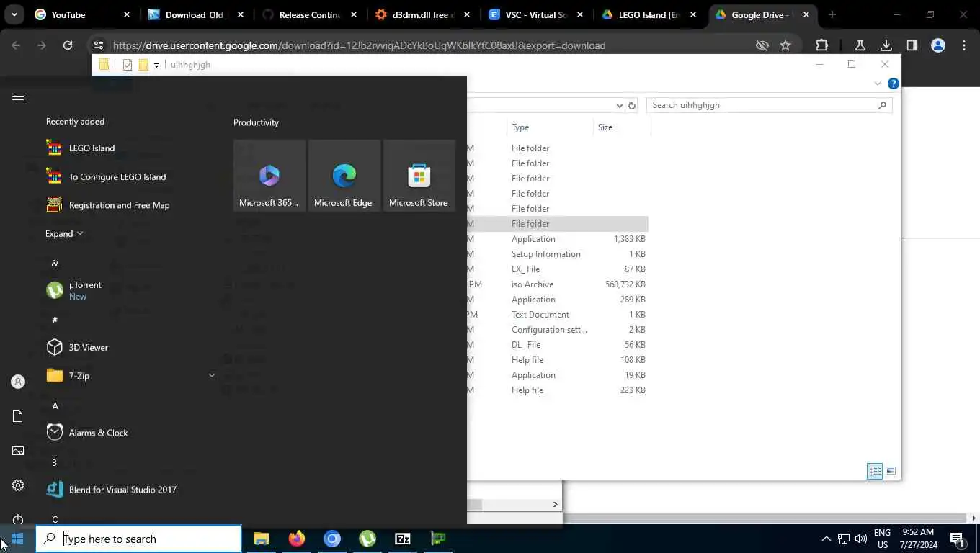Viewport: 980px width, 553px height.
Task: Switch to the Download_Old tab
Action: point(195,14)
